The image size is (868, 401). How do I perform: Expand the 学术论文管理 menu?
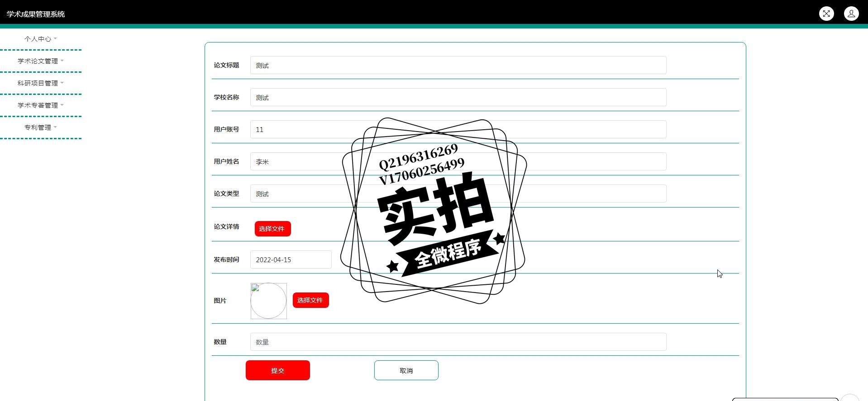coord(41,61)
